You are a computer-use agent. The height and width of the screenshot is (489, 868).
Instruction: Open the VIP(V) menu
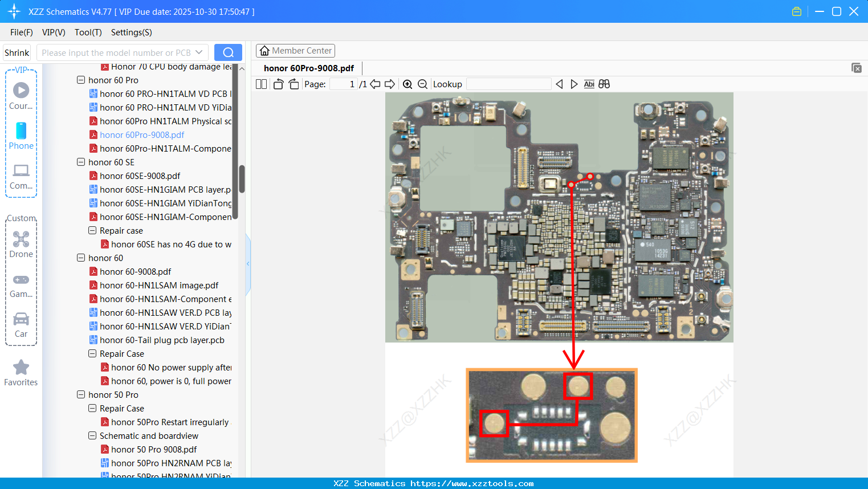tap(54, 32)
